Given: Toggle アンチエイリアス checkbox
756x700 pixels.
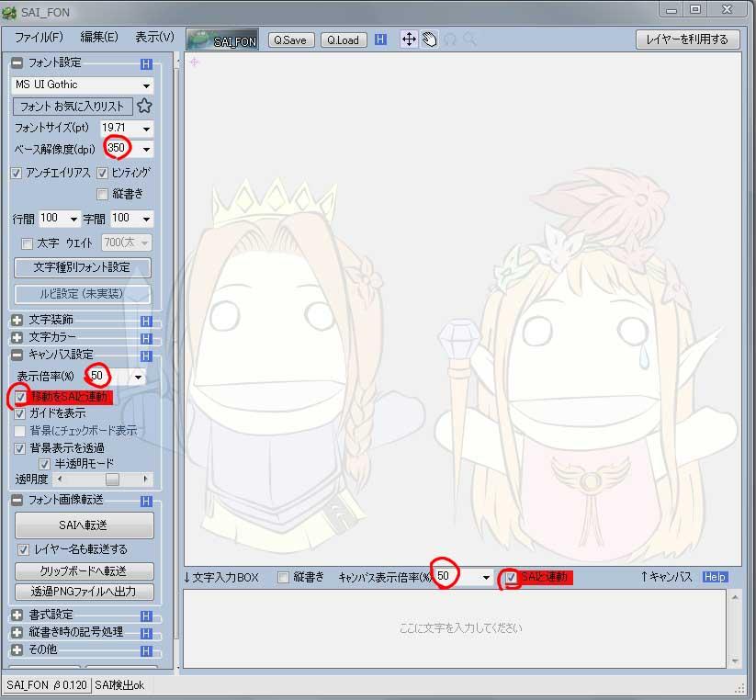Looking at the screenshot, I should click(17, 173).
